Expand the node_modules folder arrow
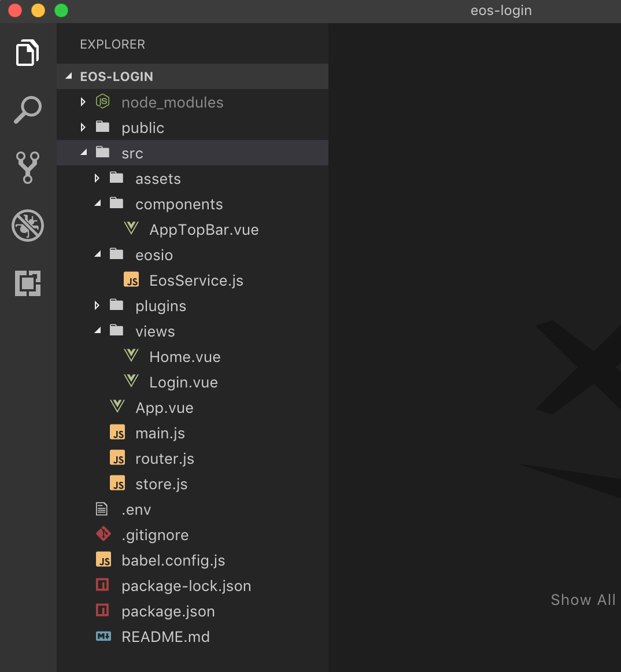Image resolution: width=621 pixels, height=672 pixels. point(83,102)
